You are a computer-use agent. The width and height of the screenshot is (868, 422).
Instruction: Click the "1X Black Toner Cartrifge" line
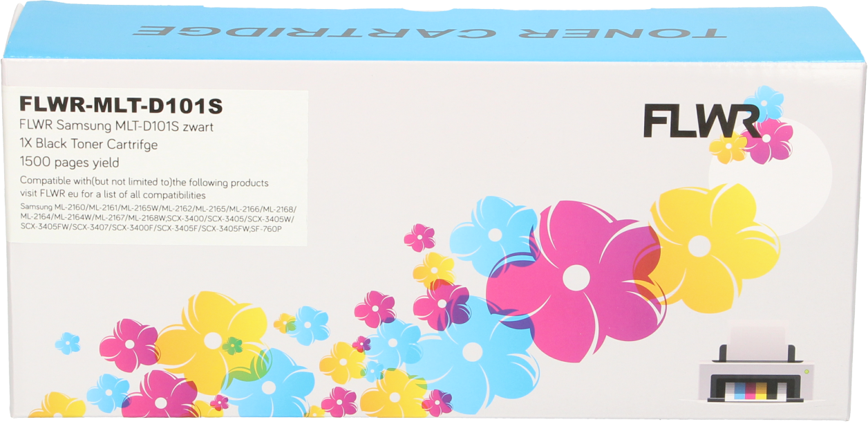click(x=89, y=145)
